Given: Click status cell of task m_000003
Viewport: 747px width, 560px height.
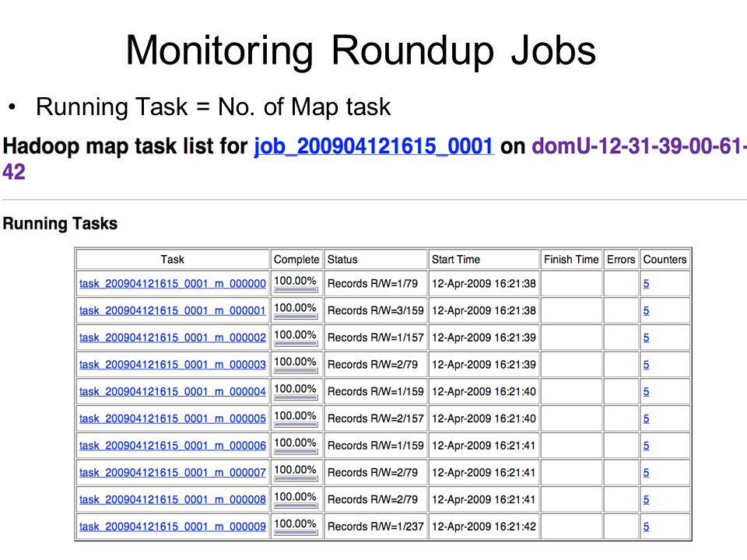Looking at the screenshot, I should 375,365.
